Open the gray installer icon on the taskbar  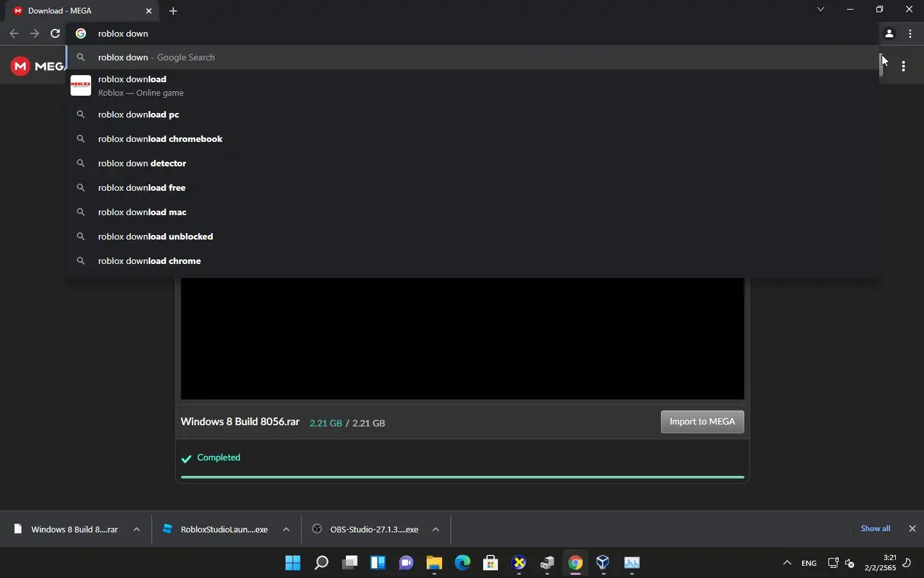(x=547, y=563)
